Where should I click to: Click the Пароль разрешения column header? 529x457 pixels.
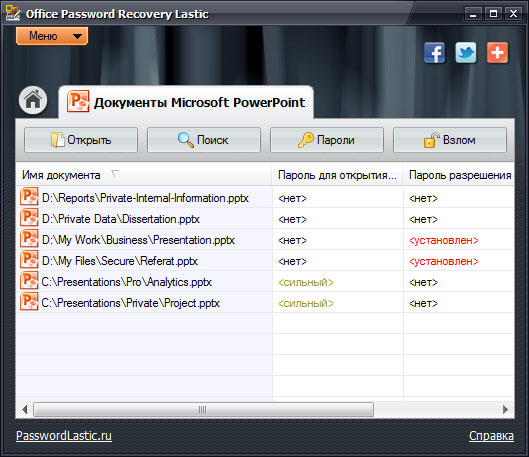click(459, 175)
